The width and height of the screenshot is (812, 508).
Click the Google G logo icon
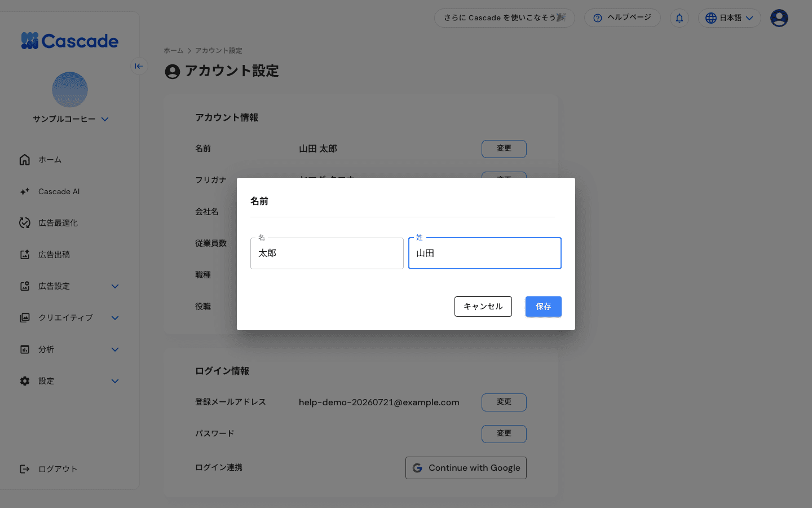coord(417,468)
